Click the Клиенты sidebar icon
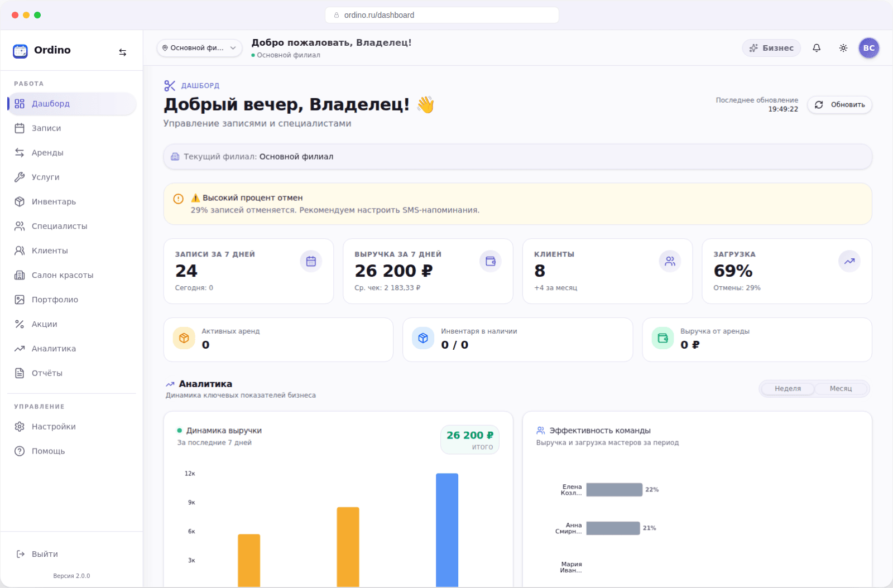Image resolution: width=893 pixels, height=588 pixels. (20, 251)
